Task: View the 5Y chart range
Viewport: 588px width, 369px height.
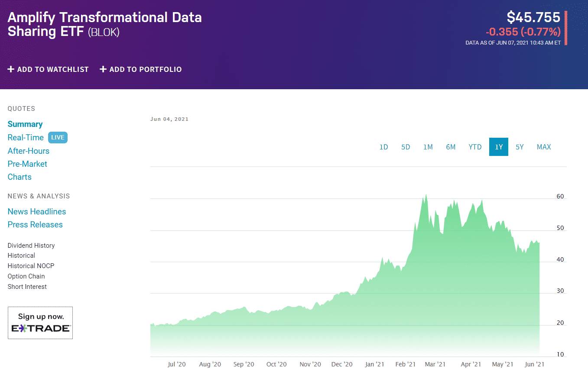Action: point(520,147)
